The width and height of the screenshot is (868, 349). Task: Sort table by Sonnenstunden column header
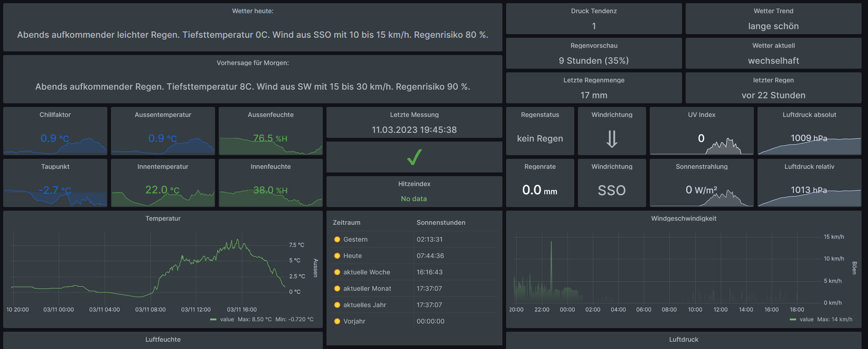click(441, 223)
